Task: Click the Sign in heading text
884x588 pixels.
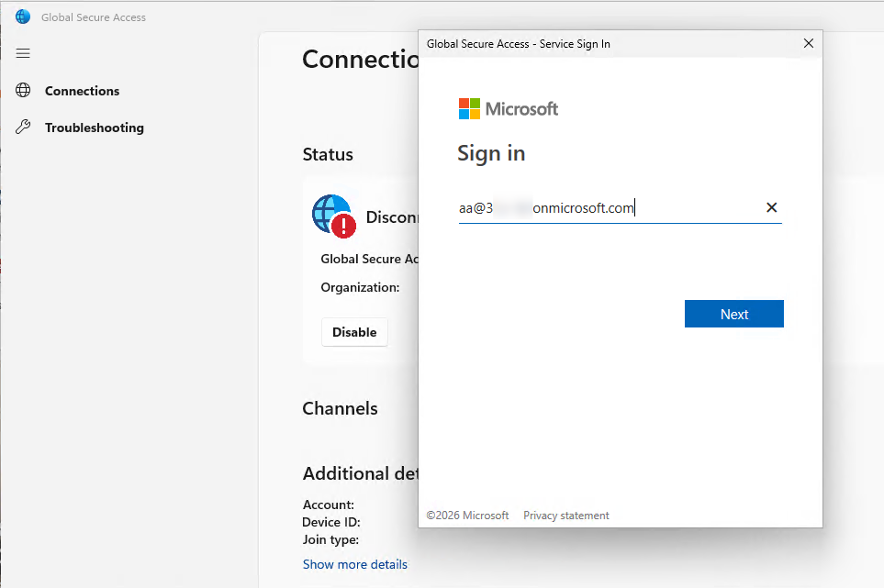Action: tap(491, 153)
